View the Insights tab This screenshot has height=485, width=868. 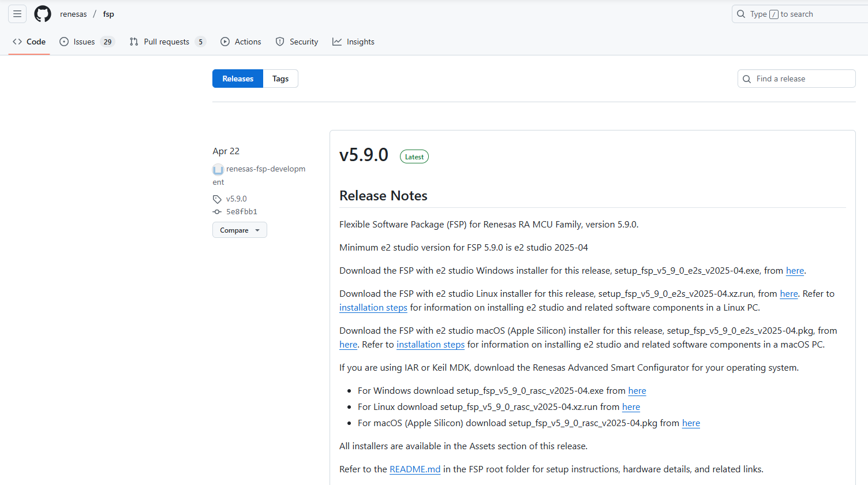(x=353, y=42)
